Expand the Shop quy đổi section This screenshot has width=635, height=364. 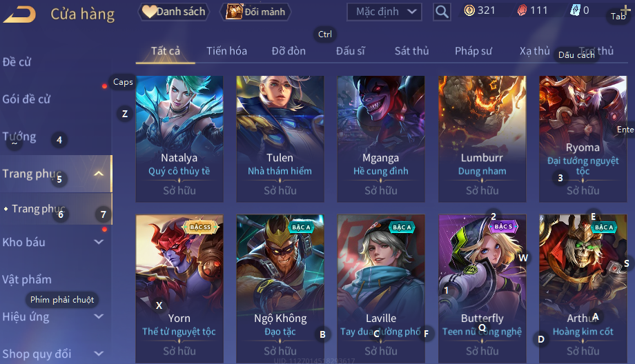pos(99,354)
